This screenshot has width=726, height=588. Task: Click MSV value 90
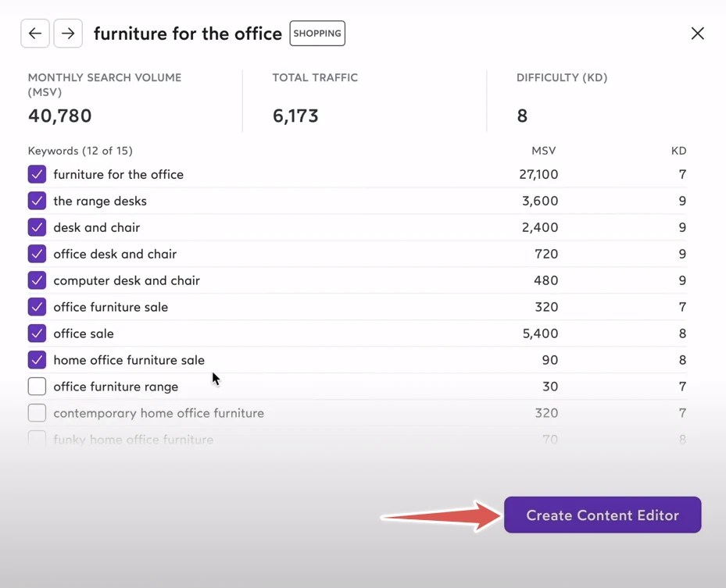coord(550,360)
